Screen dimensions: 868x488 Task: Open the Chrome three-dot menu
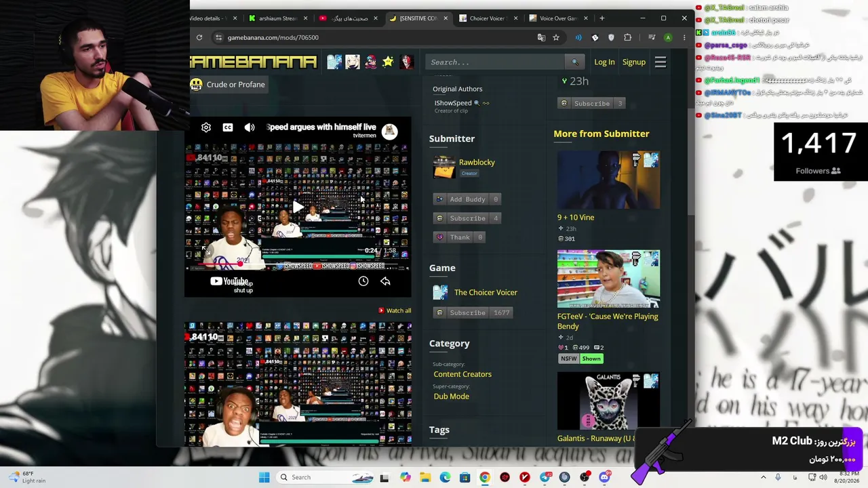coord(684,37)
